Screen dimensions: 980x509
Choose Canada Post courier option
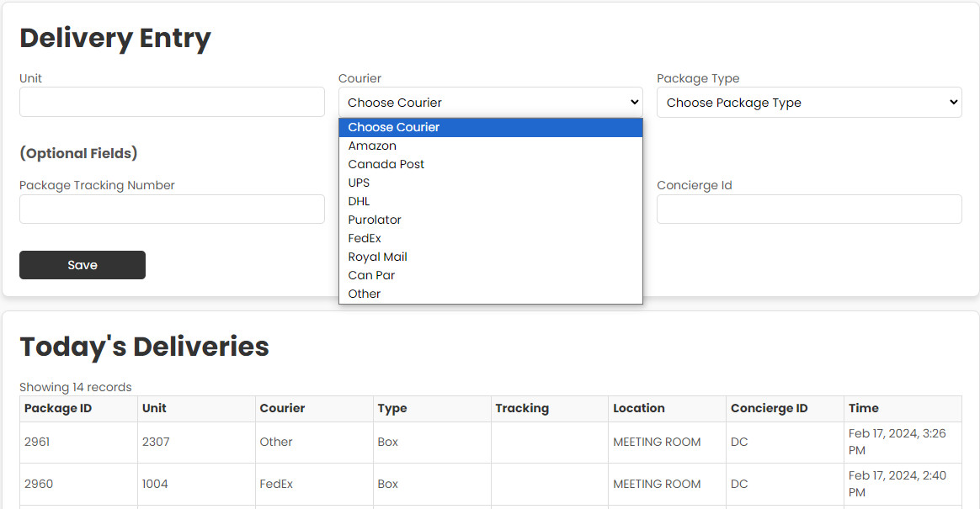[386, 164]
